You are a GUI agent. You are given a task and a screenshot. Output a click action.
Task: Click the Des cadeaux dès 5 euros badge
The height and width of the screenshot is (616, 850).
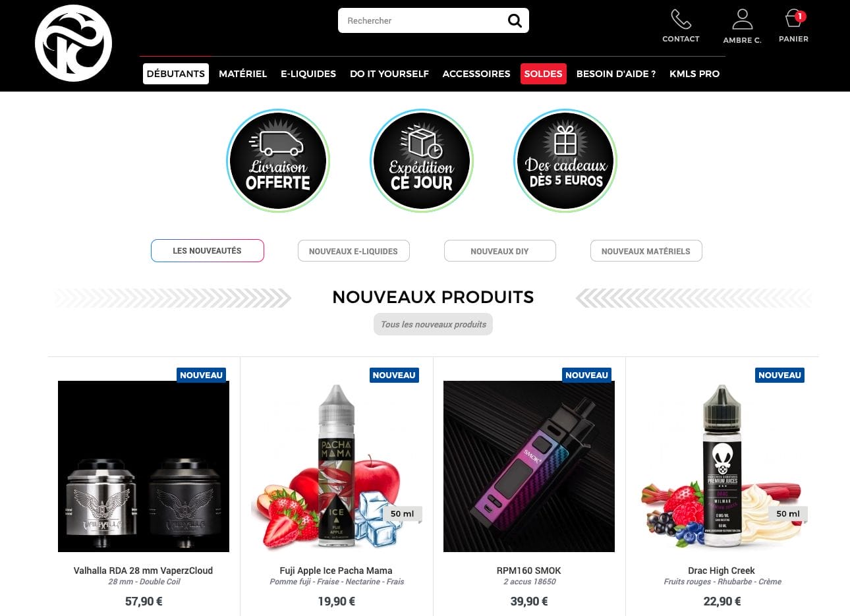pos(565,161)
